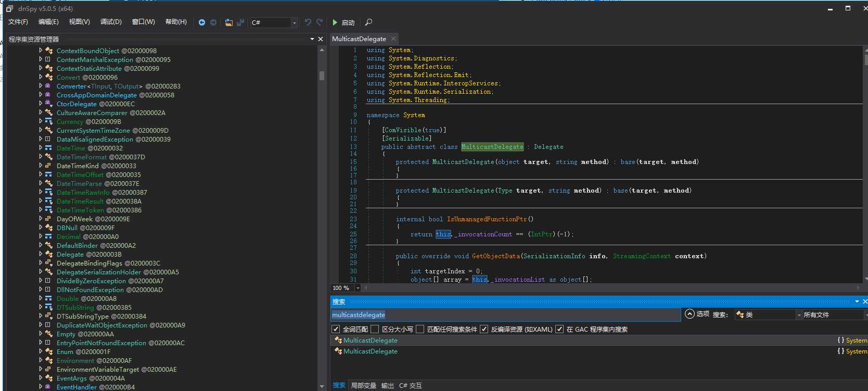
Task: Open search with the magnifier icon
Action: pyautogui.click(x=368, y=22)
